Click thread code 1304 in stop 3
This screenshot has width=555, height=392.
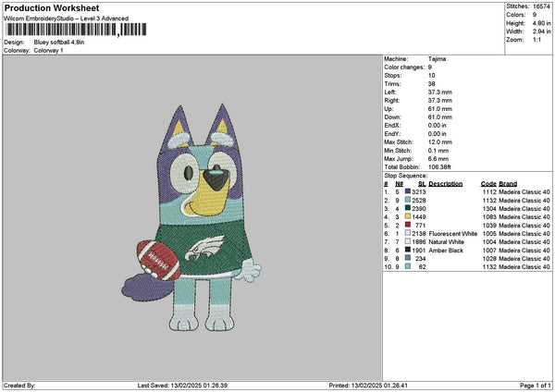489,208
